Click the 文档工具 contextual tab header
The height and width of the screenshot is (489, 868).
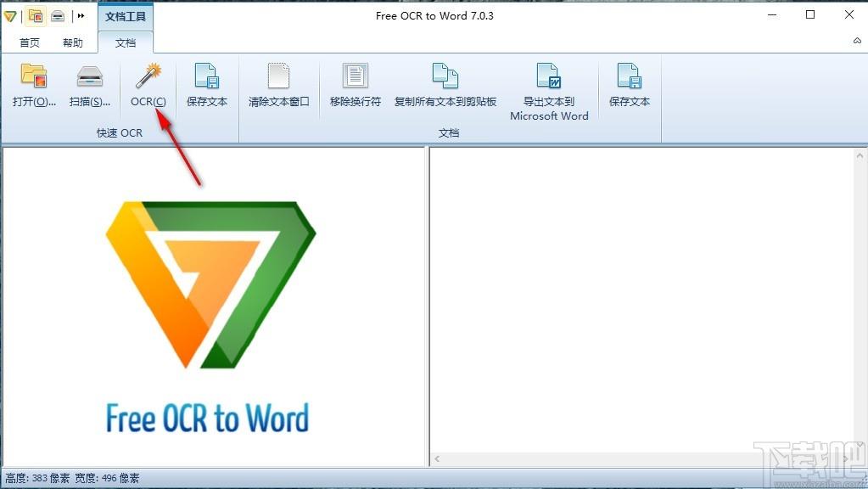[x=126, y=16]
